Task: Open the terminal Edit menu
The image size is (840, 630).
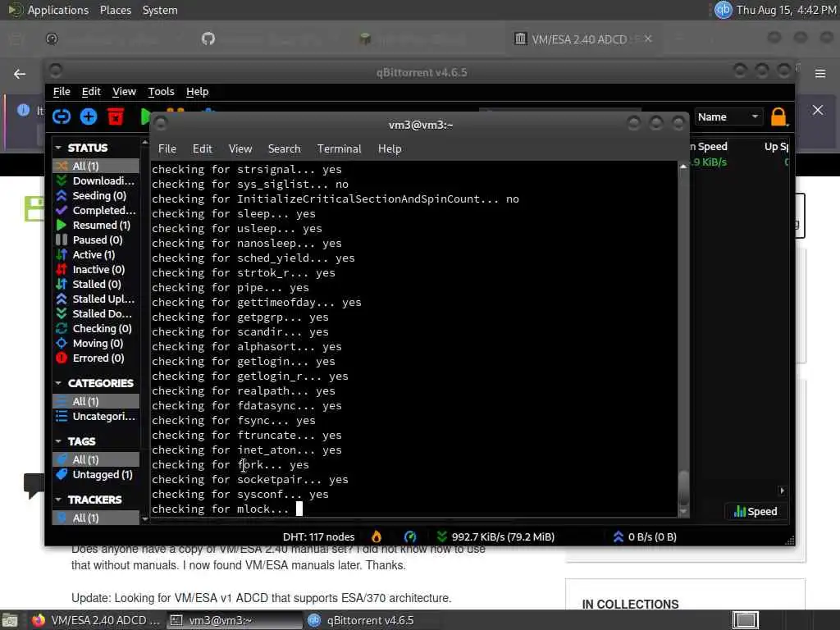Action: click(203, 149)
